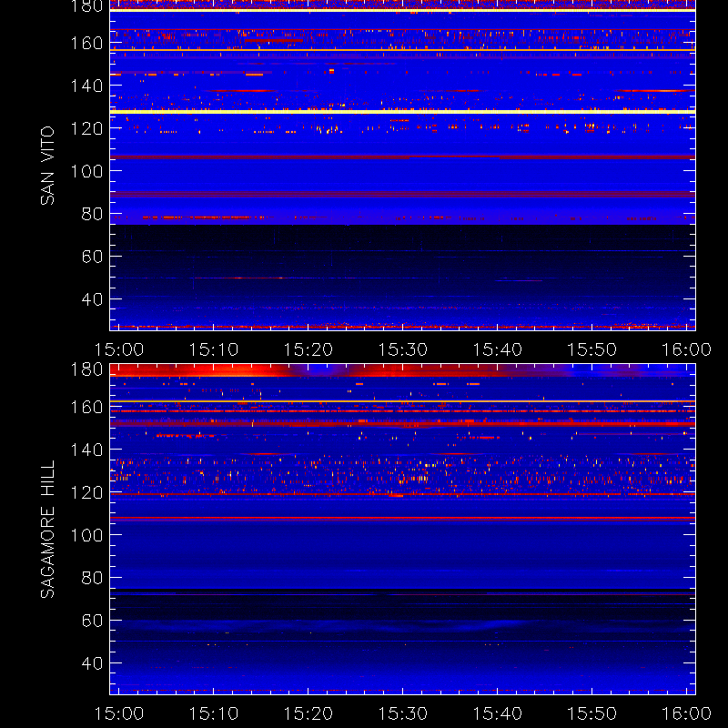Click 15:20 under the Sagamore Hill plot
The width and height of the screenshot is (728, 728).
click(x=308, y=713)
